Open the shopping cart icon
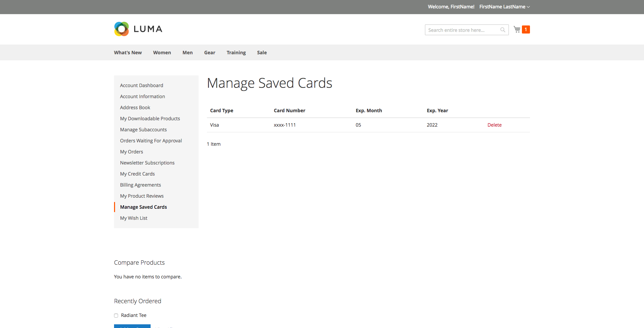This screenshot has height=328, width=644. (x=517, y=29)
